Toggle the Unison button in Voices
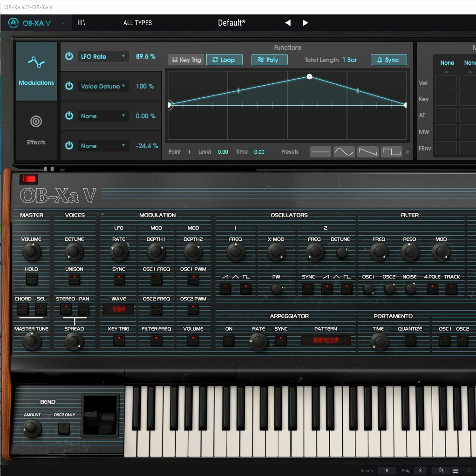476x476 pixels. 74,279
